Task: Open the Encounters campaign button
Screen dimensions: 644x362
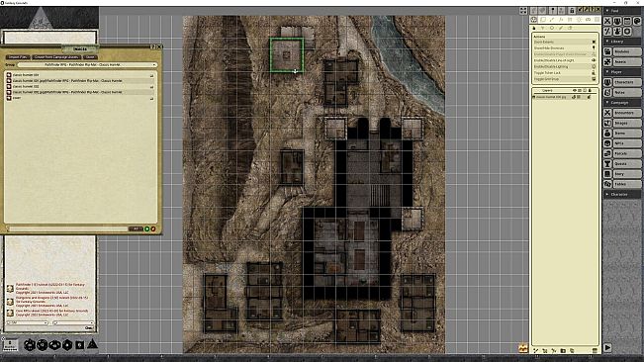Action: pyautogui.click(x=627, y=113)
